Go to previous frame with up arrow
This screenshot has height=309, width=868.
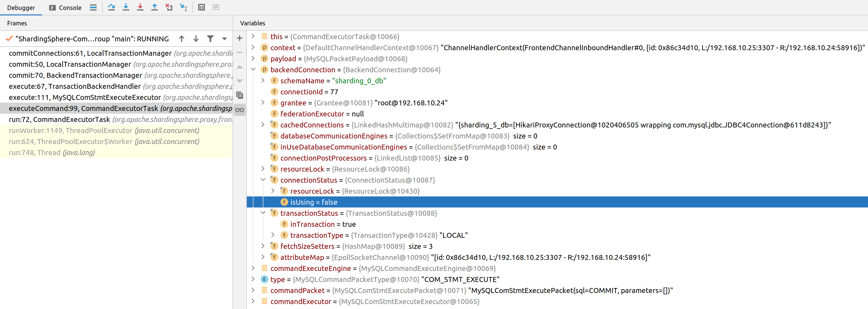pyautogui.click(x=182, y=39)
